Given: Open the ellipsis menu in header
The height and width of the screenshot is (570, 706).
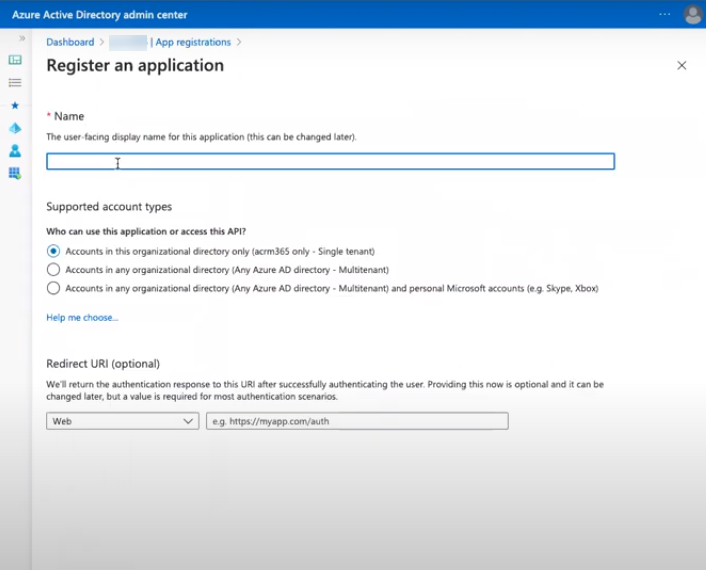Looking at the screenshot, I should pyautogui.click(x=665, y=15).
